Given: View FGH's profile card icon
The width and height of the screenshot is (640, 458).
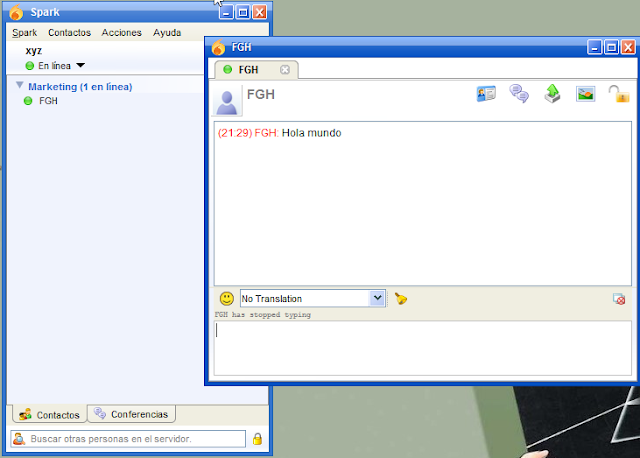Looking at the screenshot, I should (x=486, y=94).
